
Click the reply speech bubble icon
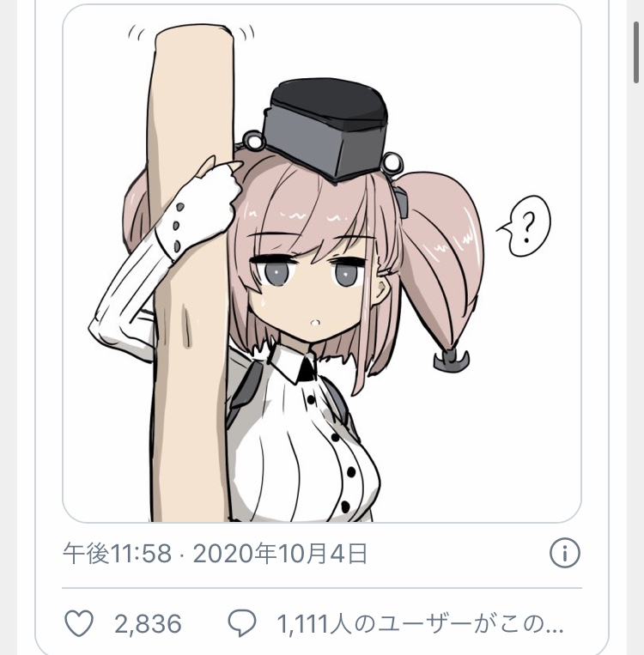click(241, 623)
